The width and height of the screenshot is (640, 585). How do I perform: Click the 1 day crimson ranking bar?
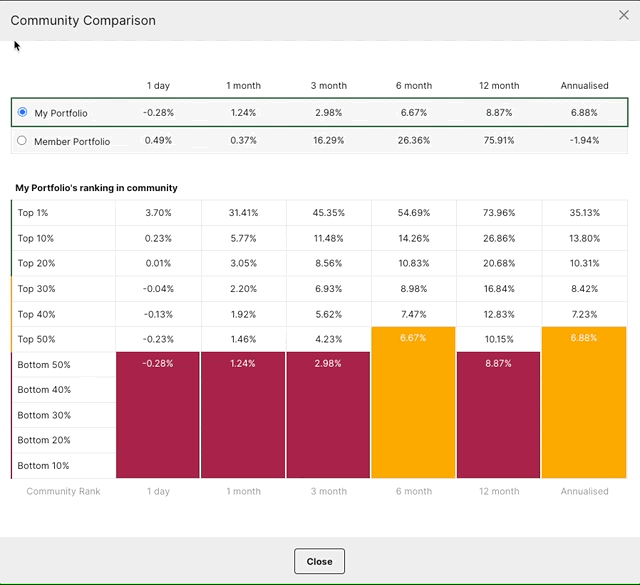click(158, 415)
